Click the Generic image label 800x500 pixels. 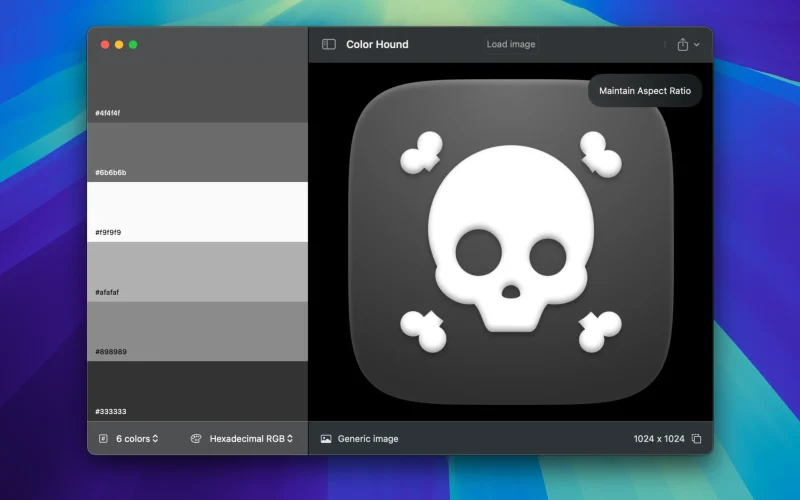point(368,439)
